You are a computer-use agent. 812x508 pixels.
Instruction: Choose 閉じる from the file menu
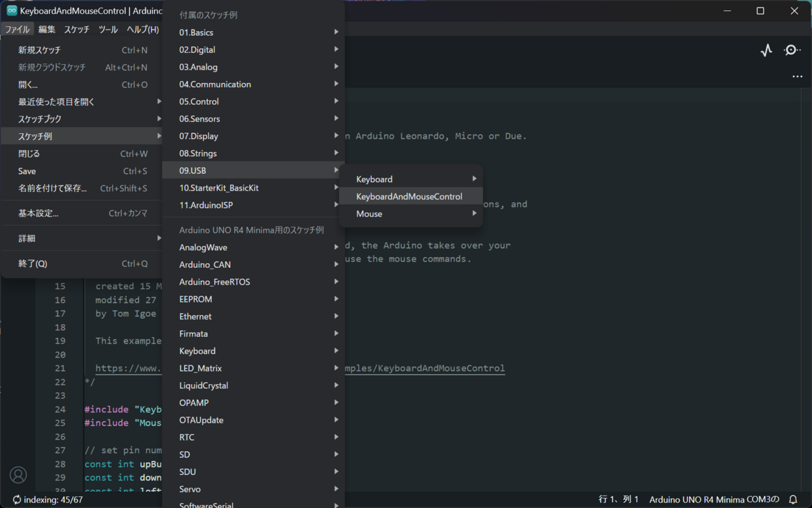point(83,154)
